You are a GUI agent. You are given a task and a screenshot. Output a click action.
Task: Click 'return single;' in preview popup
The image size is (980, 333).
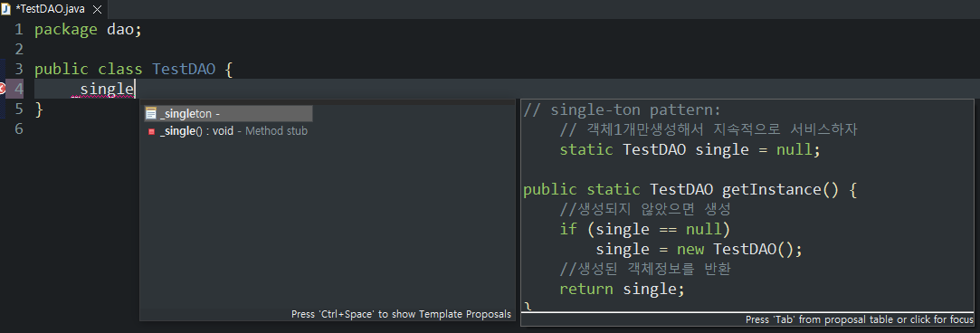(623, 290)
